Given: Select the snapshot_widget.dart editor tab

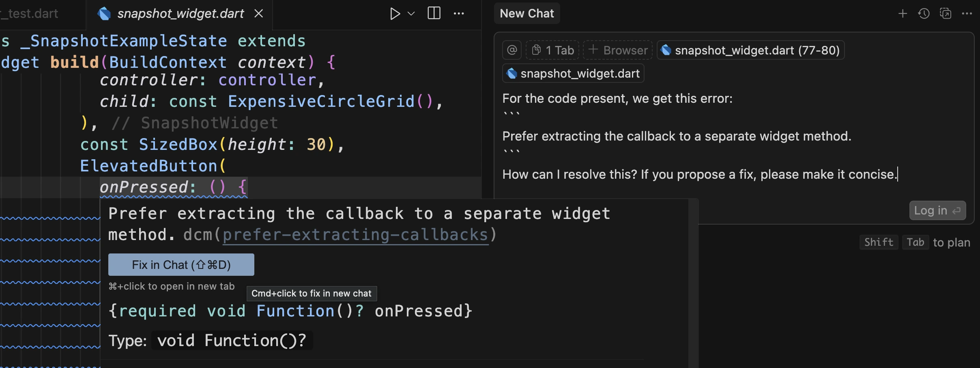Looking at the screenshot, I should (x=181, y=13).
